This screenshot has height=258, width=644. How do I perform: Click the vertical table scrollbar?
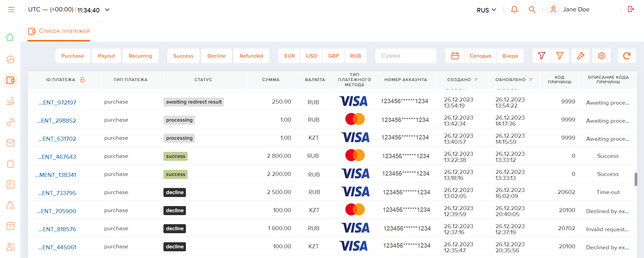[x=636, y=179]
